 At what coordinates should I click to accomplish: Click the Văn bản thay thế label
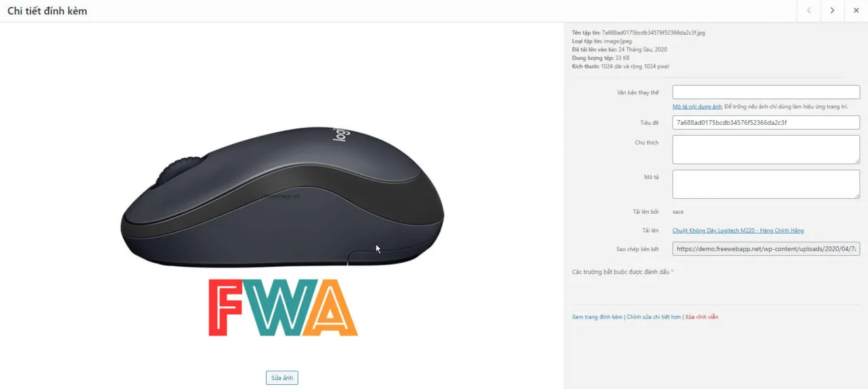[639, 92]
